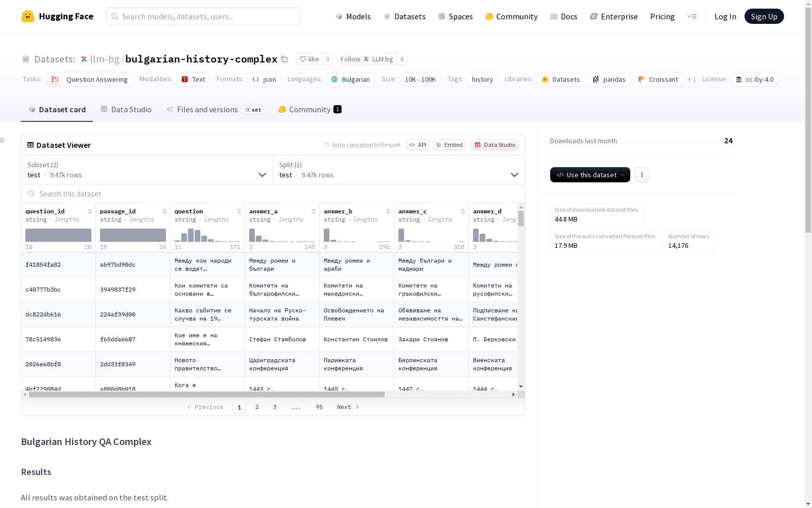812x508 pixels.
Task: Switch to the Data Studio tab
Action: (126, 110)
